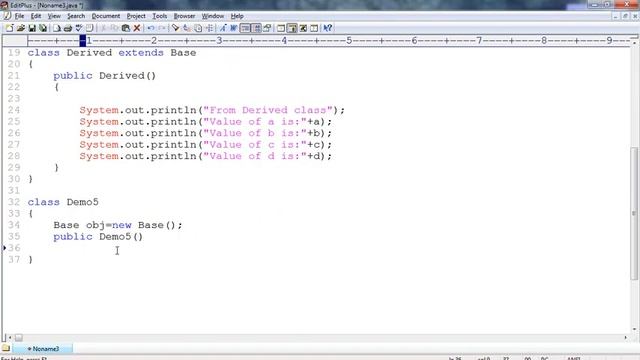
Task: Click the Go to Line toolbar icon
Action: [x=209, y=28]
